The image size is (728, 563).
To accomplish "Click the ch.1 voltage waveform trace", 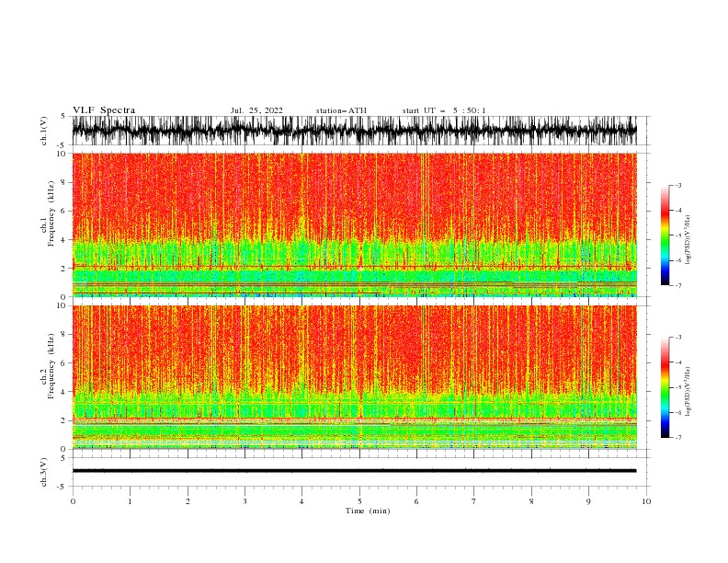I will coord(354,131).
